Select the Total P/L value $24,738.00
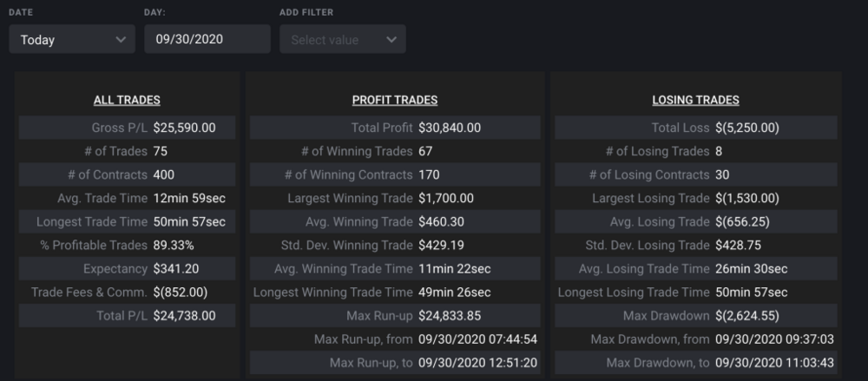Viewport: 868px width, 381px height. 184,315
